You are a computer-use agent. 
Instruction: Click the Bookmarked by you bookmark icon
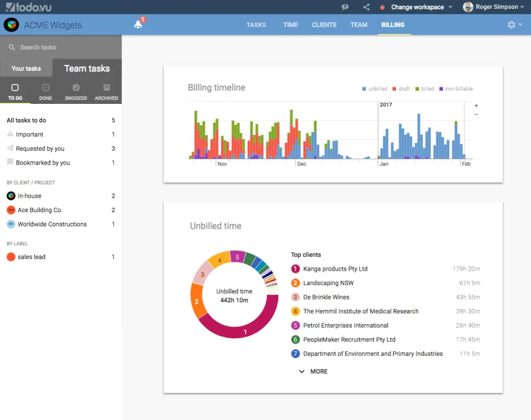(x=10, y=162)
